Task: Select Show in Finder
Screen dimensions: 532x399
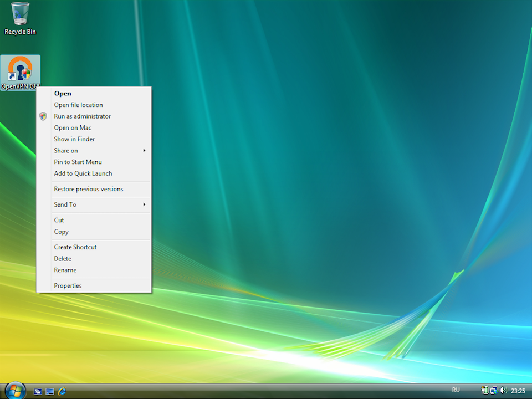Action: (x=94, y=139)
